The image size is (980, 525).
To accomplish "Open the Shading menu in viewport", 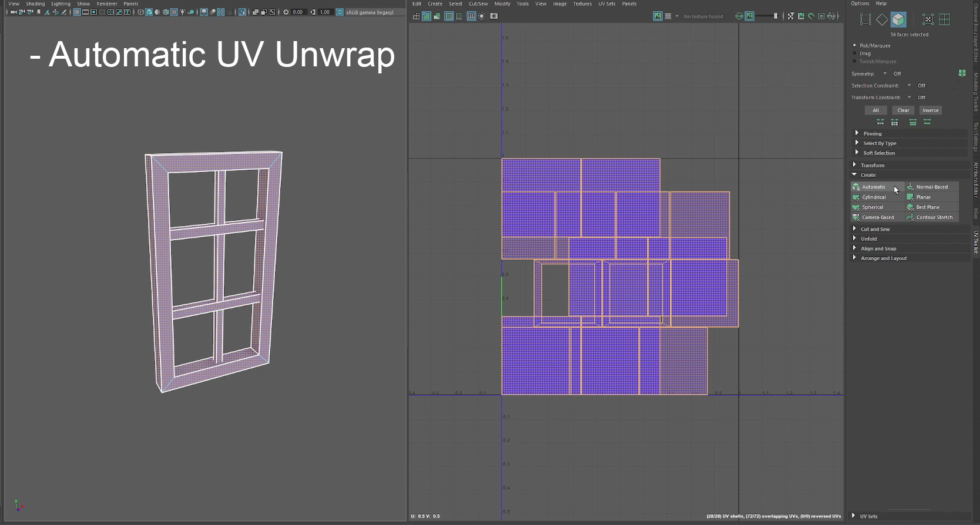I will pos(35,4).
